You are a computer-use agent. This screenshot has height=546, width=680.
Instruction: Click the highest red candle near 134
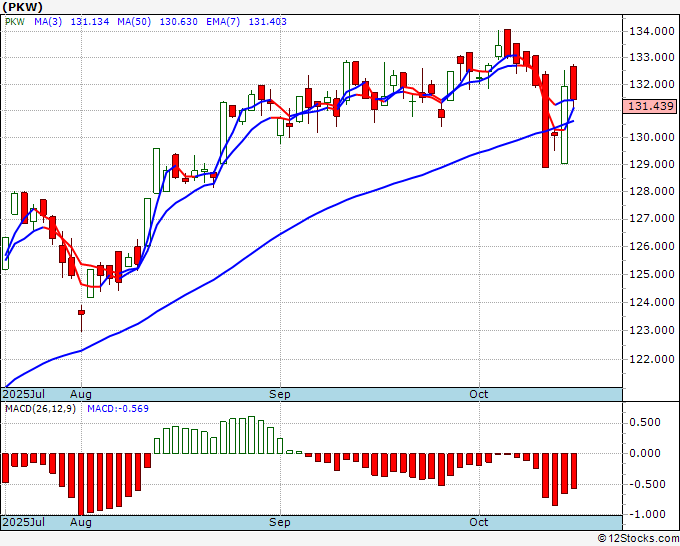(507, 43)
